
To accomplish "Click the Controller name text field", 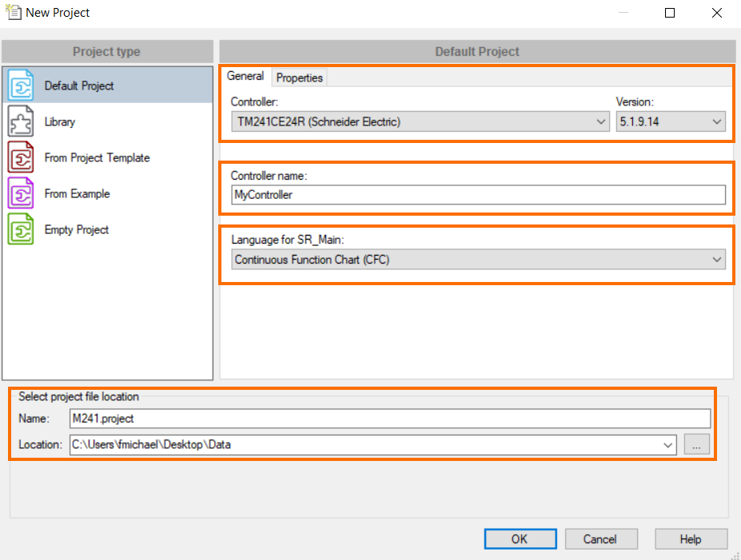I will (x=478, y=195).
